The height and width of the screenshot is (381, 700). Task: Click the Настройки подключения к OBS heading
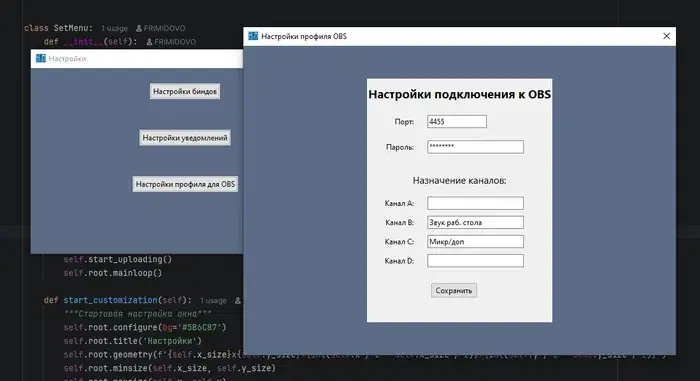pyautogui.click(x=459, y=94)
